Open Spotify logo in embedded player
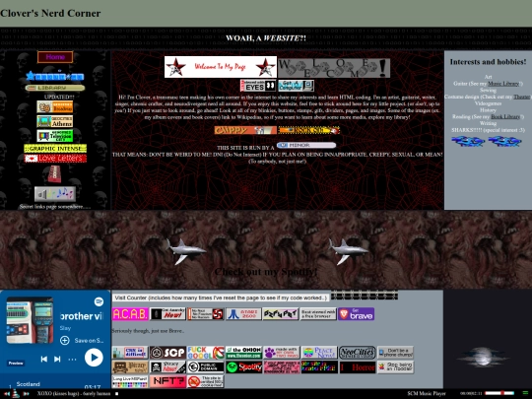Viewport: 532px width, 399px height. coord(99,301)
